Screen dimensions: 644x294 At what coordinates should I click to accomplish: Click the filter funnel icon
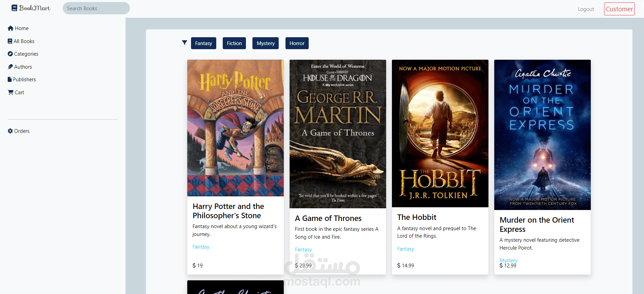[185, 43]
